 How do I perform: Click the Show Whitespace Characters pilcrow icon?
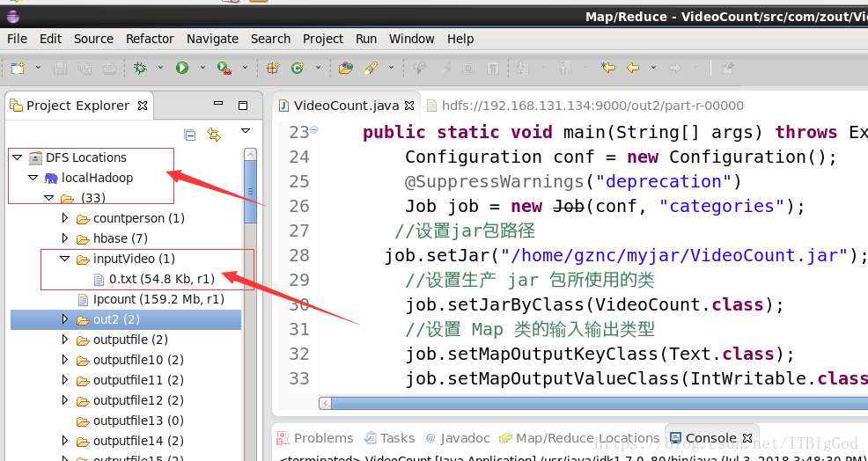(x=492, y=68)
